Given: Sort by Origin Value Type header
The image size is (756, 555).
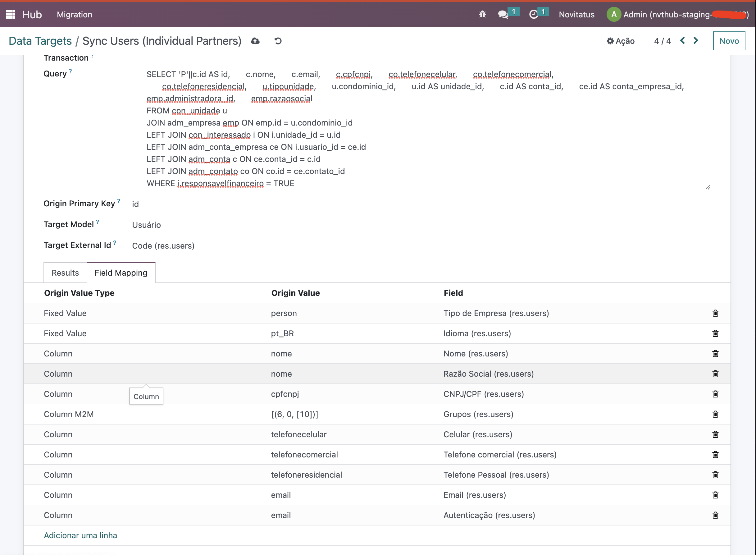Looking at the screenshot, I should pos(79,293).
